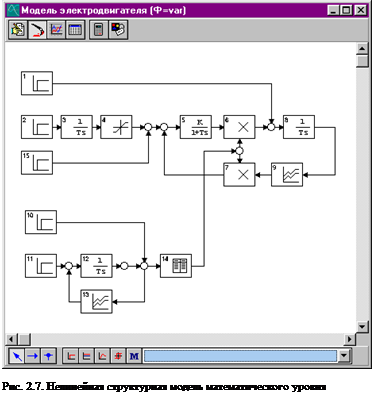
Task: Click the vertical scrollbar up arrow
Action: click(x=362, y=49)
